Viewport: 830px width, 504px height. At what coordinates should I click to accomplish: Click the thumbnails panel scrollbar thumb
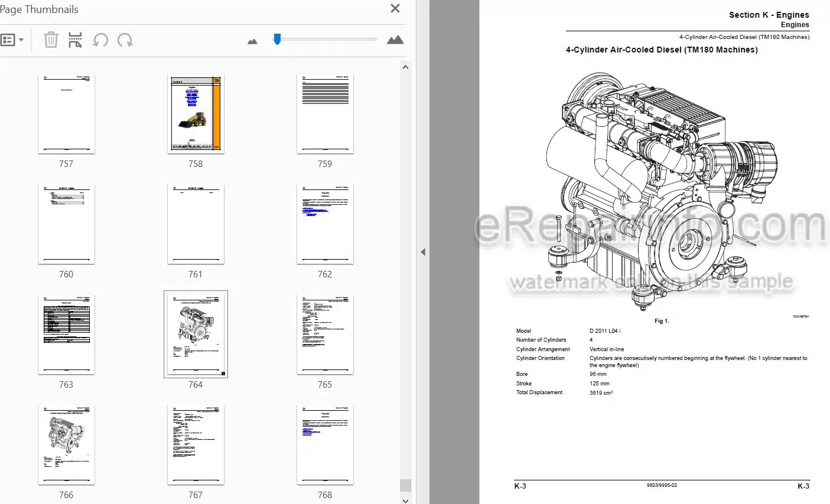pos(405,485)
